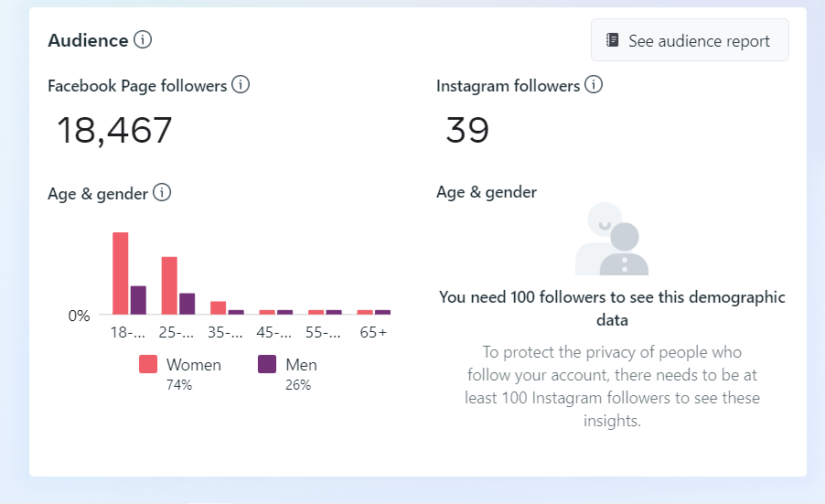Open the See audience report button

(x=690, y=40)
